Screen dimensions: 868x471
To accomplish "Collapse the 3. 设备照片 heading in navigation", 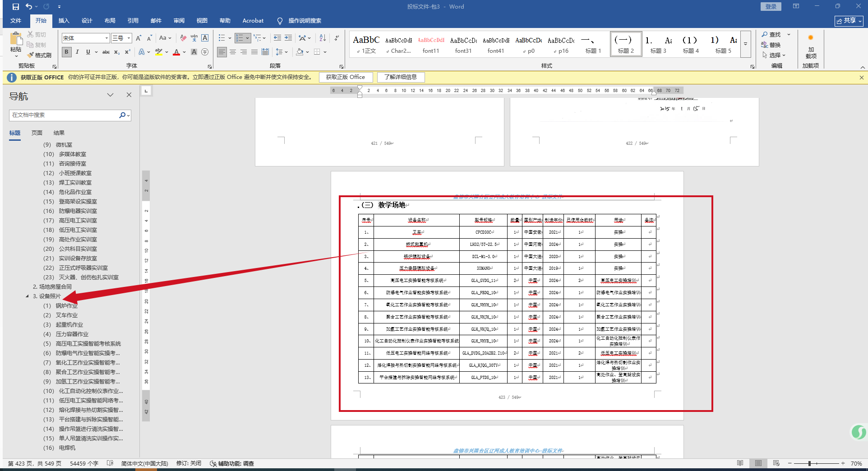I will pyautogui.click(x=27, y=296).
